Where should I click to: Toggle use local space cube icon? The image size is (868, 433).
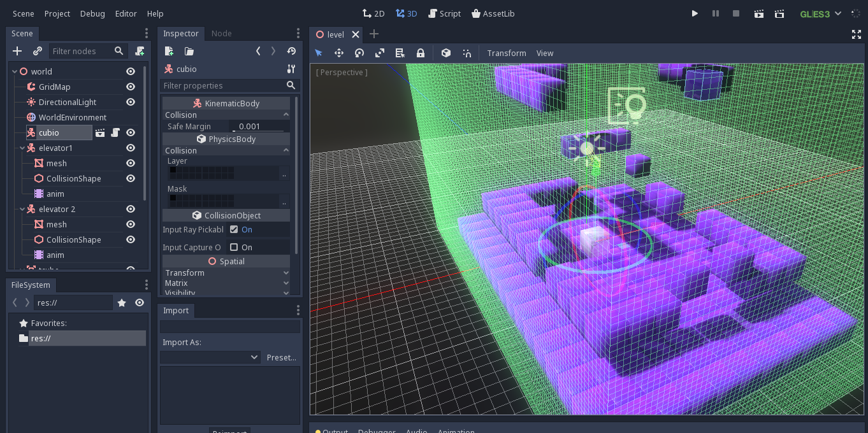(x=446, y=53)
